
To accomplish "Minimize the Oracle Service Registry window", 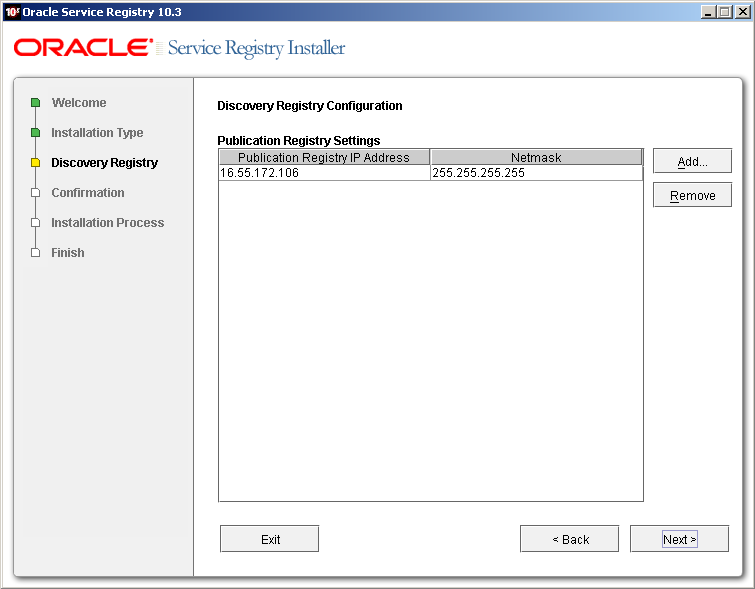I will (x=707, y=12).
